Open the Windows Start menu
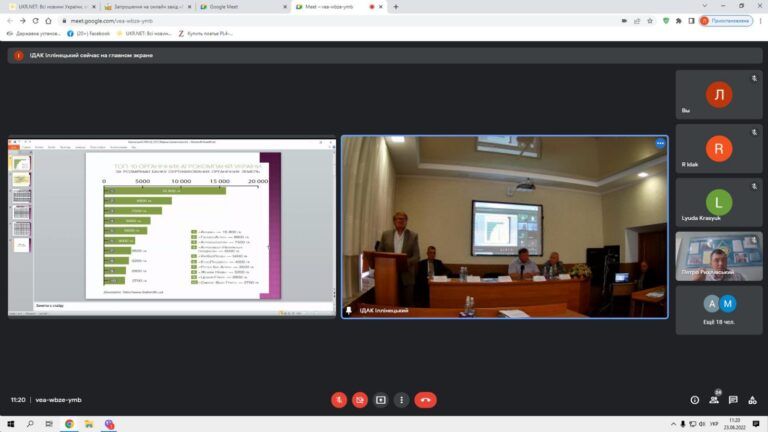 click(9, 424)
